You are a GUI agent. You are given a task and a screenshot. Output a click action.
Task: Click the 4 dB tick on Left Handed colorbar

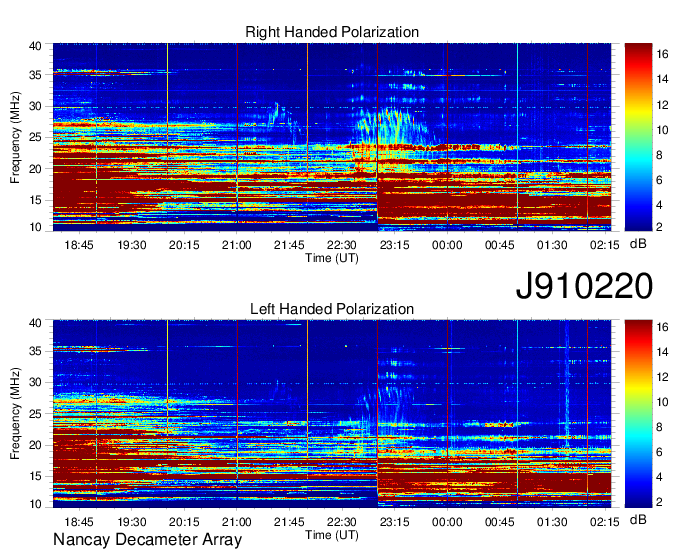coord(659,477)
